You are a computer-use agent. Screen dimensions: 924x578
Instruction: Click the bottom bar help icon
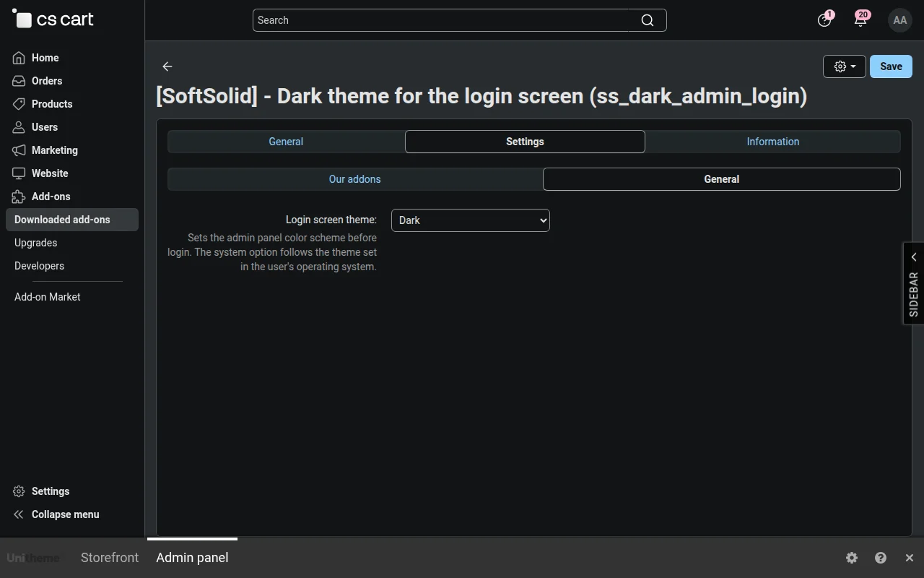click(881, 558)
